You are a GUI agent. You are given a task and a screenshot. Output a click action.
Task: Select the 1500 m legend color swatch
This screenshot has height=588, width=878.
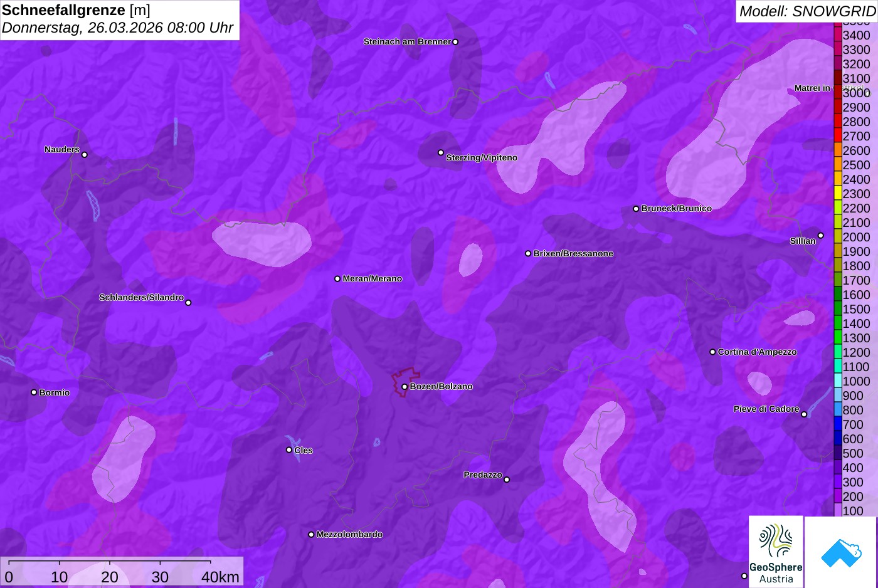coord(838,309)
